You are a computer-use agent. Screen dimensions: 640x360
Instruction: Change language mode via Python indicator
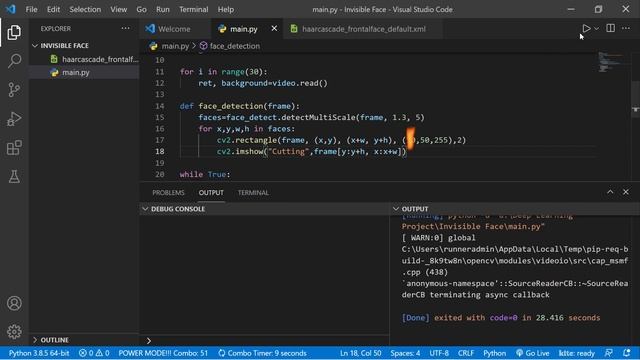(494, 353)
